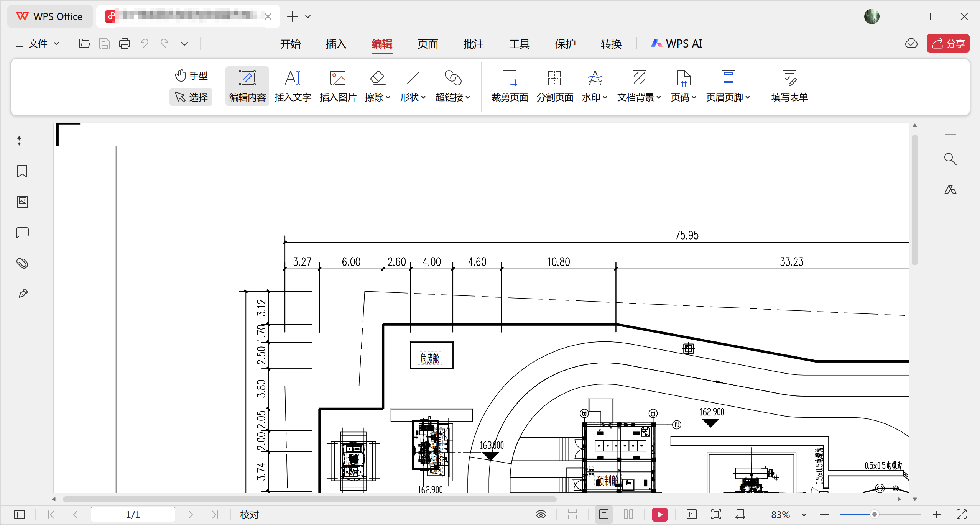The height and width of the screenshot is (525, 980).
Task: Click the zoom in plus button
Action: (x=936, y=514)
